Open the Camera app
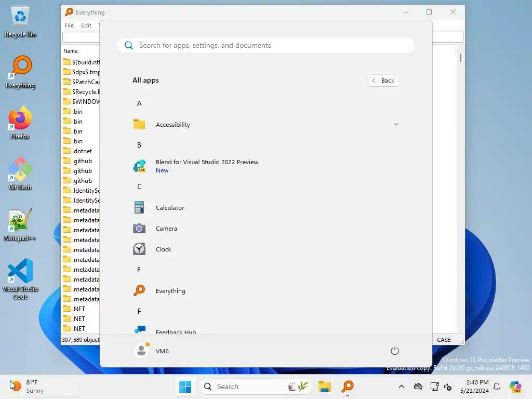 coord(265,229)
